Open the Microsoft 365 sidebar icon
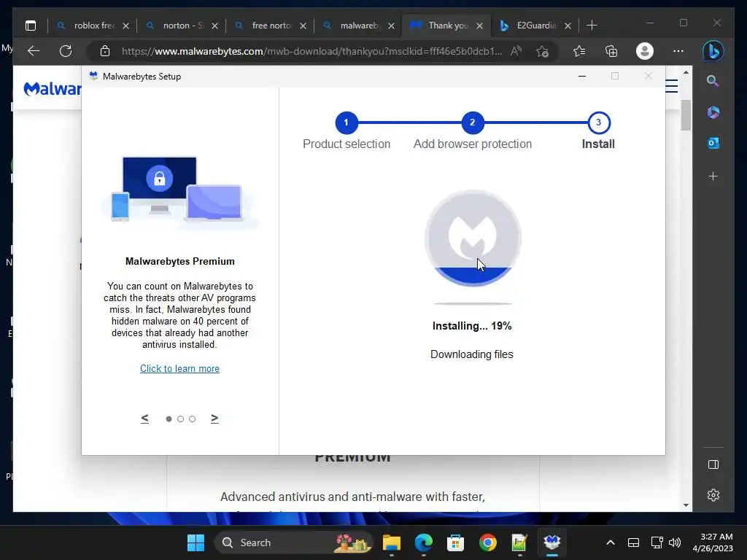The width and height of the screenshot is (747, 560). coord(713,112)
